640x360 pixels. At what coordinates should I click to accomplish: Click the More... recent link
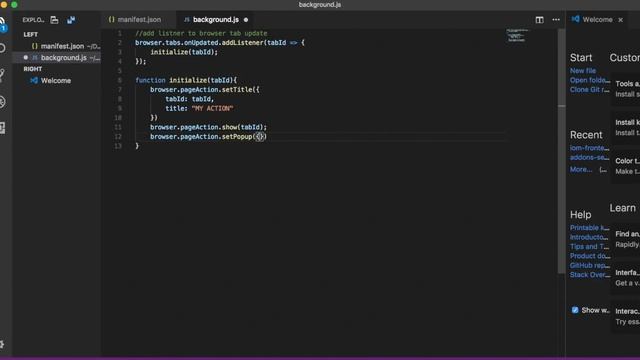pos(581,169)
